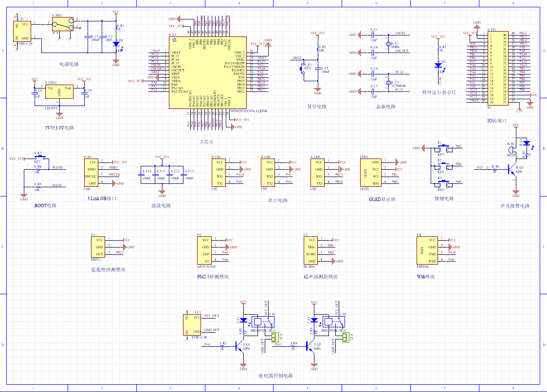Click the 5V转3.3V电路 section label
Viewport: 547px width, 392px height.
[59, 127]
